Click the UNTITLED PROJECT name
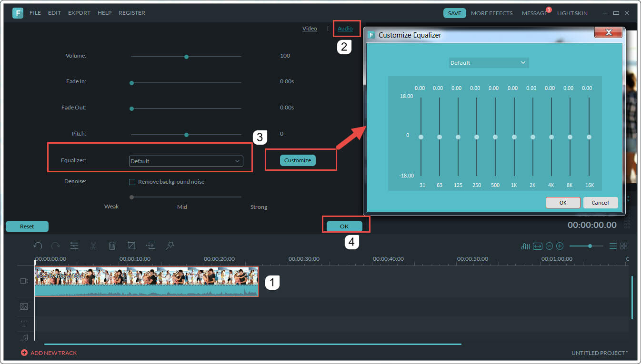641x364 pixels. [600, 353]
